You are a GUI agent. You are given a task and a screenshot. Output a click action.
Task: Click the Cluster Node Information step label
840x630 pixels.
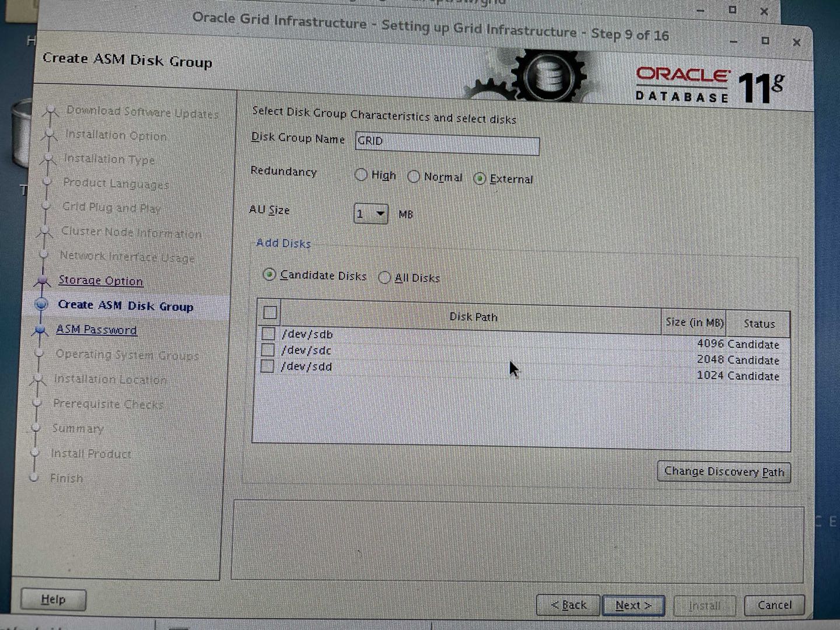click(131, 232)
